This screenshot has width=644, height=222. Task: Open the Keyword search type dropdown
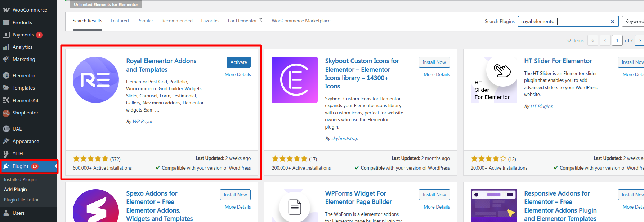pyautogui.click(x=633, y=21)
